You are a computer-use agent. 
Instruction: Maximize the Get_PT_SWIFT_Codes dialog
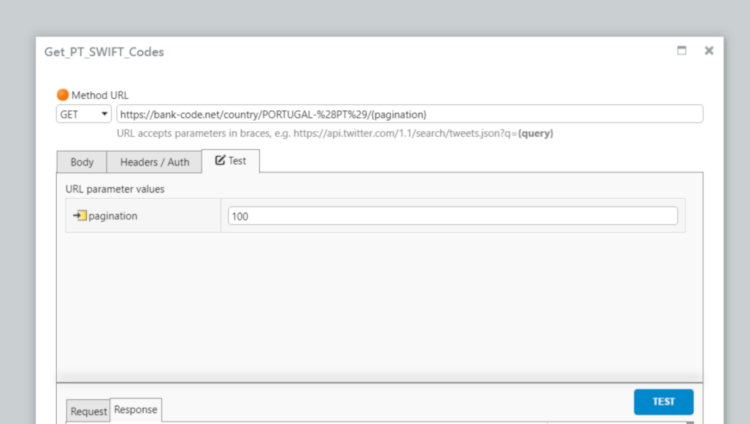pyautogui.click(x=682, y=50)
